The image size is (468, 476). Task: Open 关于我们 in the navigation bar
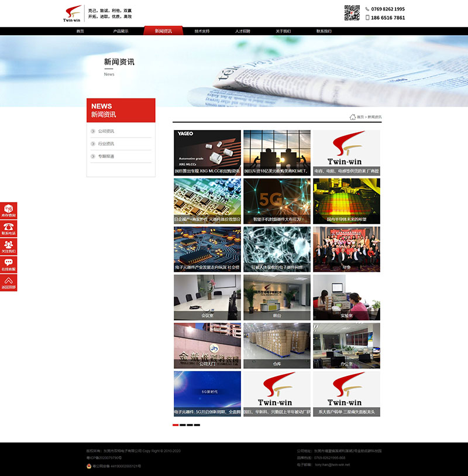click(x=283, y=31)
